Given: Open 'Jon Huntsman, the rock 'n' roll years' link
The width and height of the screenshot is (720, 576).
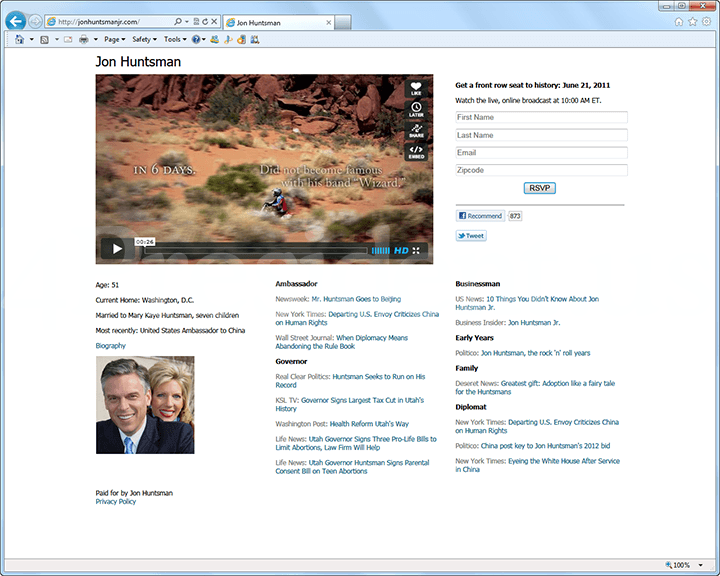Looking at the screenshot, I should (535, 353).
